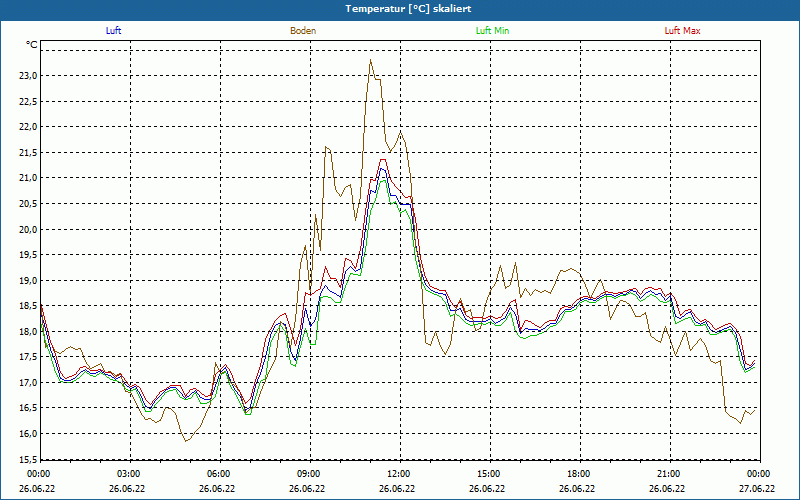Click the 27.06.22 date label

(x=757, y=488)
